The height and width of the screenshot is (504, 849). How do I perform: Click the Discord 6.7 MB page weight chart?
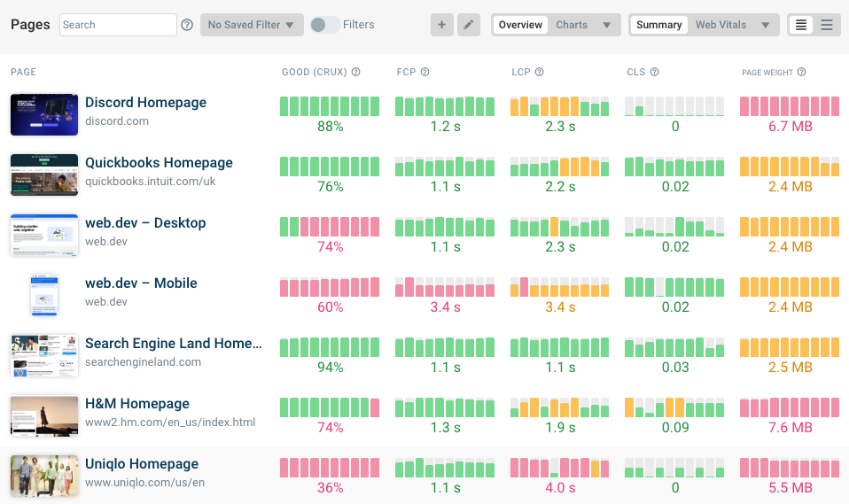point(790,106)
